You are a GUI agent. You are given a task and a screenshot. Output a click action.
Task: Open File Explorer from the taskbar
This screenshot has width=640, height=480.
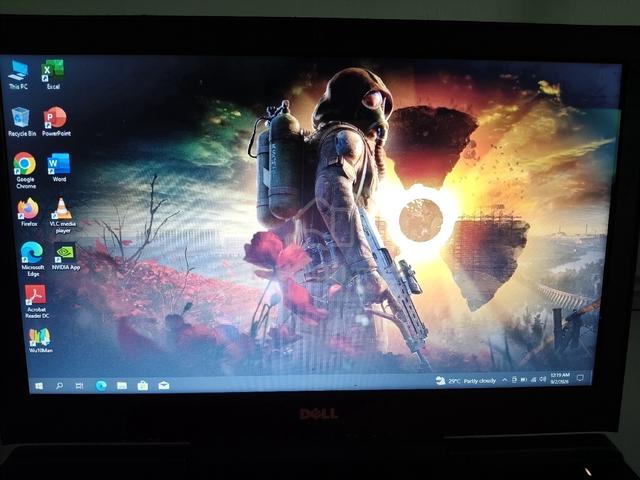[x=122, y=386]
